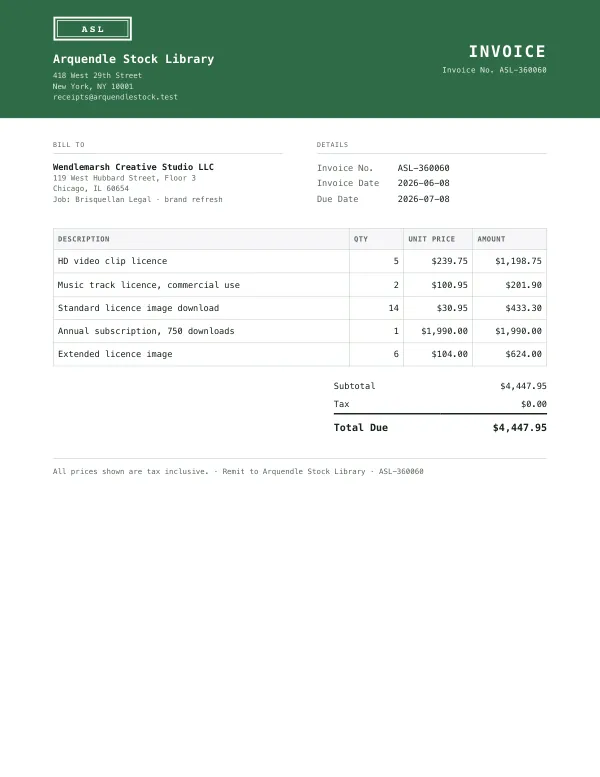Select the Tax value $0.00
Viewport: 600px width, 777px height.
coord(534,404)
